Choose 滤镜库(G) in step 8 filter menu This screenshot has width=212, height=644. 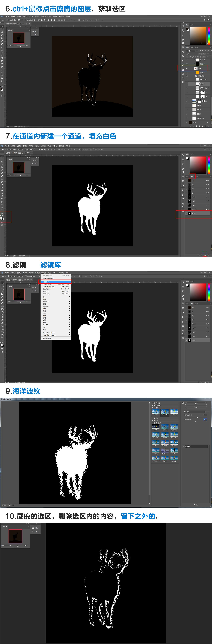tap(56, 282)
